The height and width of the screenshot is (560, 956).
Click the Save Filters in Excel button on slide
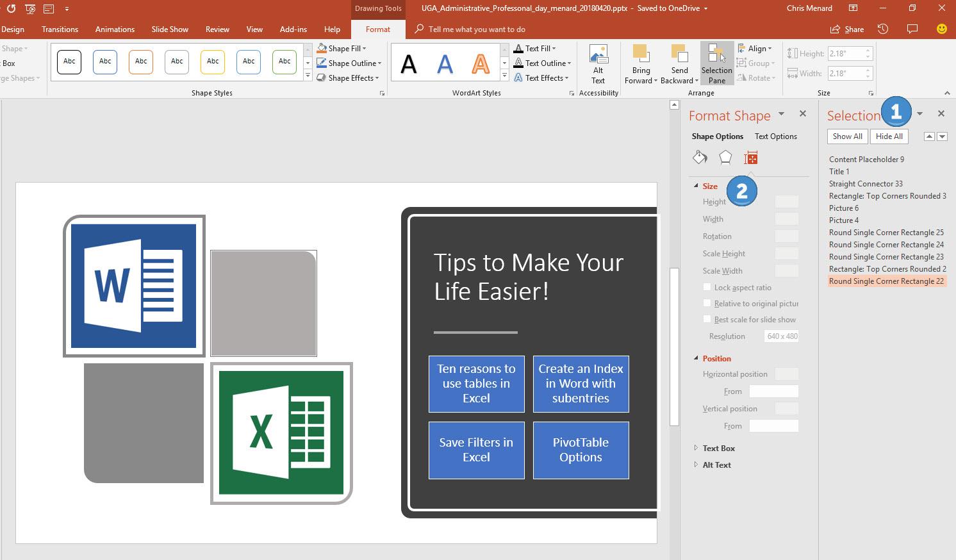click(x=476, y=450)
